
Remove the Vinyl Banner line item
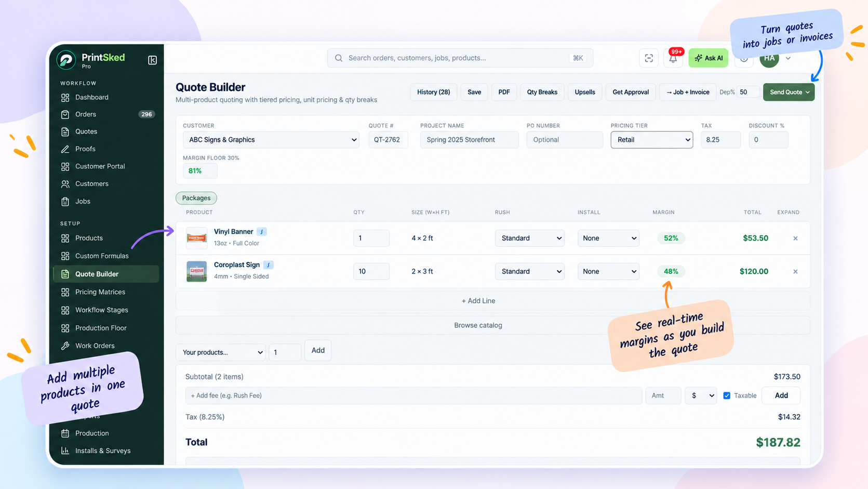[795, 239]
